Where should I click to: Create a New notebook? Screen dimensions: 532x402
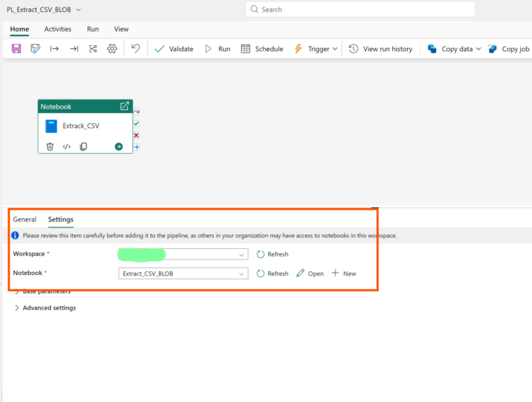pos(344,273)
